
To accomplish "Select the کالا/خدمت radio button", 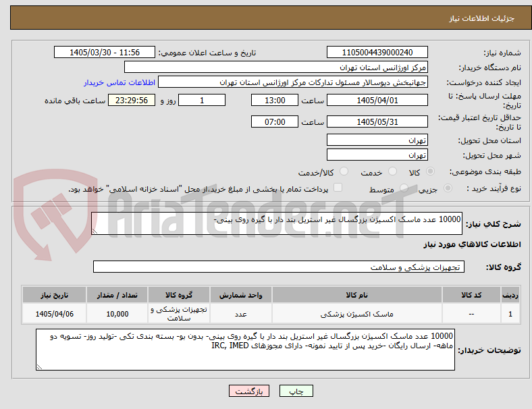I will pyautogui.click(x=344, y=171).
